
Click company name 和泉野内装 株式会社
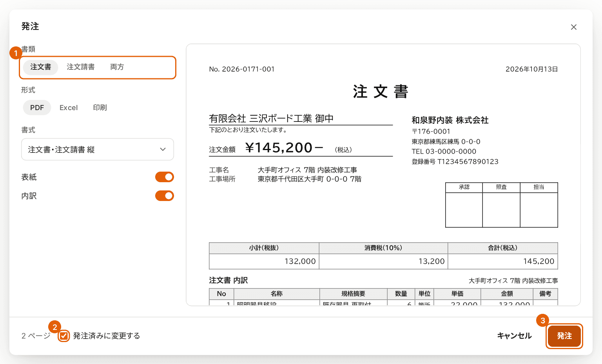pos(450,120)
